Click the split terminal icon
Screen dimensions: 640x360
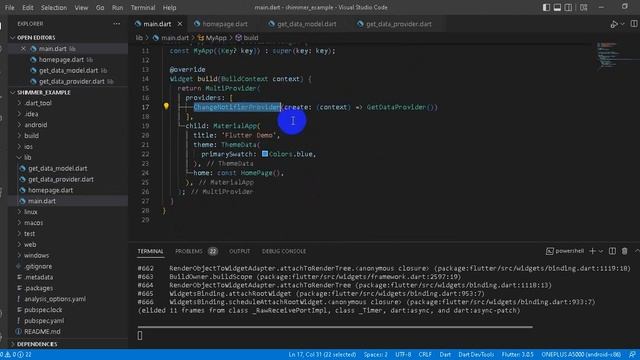612,251
